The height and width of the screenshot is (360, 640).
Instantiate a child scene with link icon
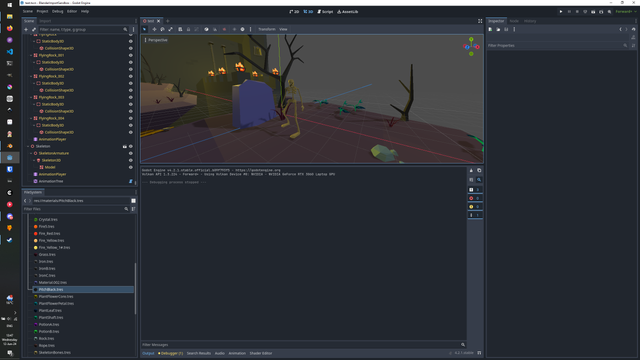point(34,29)
